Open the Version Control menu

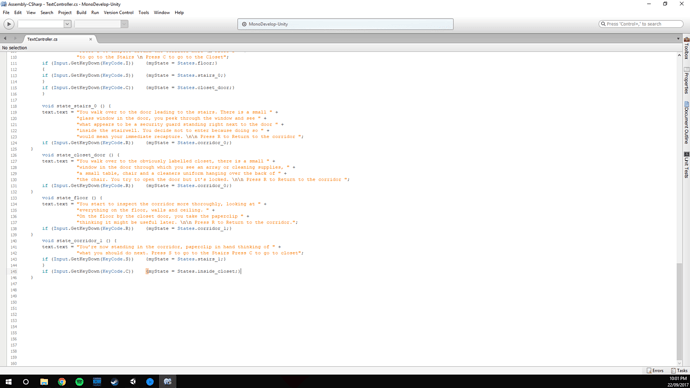coord(118,13)
